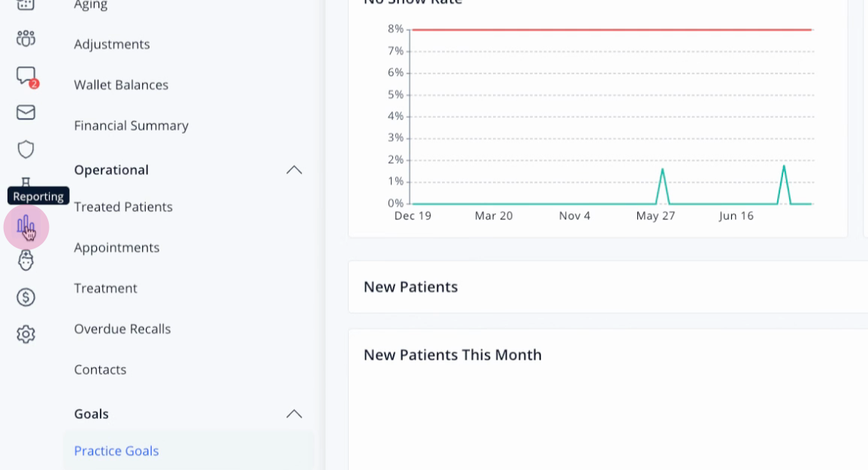Open the patients group icon
The width and height of the screenshot is (868, 470).
26,38
